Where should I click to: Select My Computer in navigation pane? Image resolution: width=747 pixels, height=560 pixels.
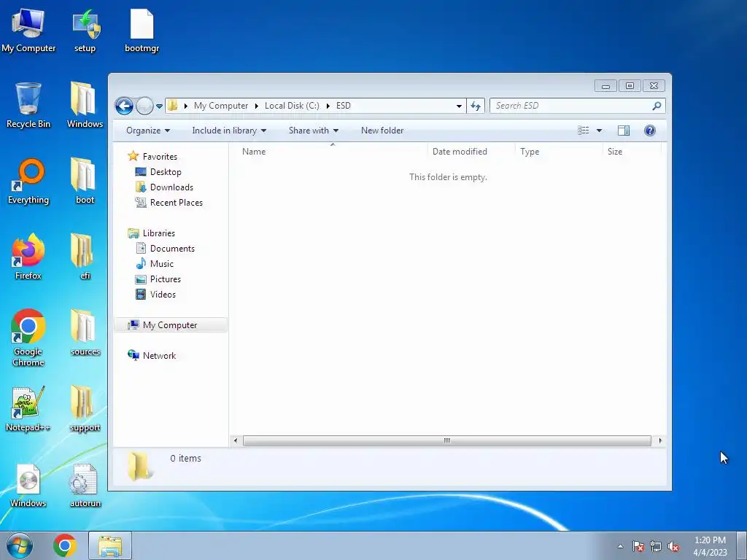click(x=170, y=324)
